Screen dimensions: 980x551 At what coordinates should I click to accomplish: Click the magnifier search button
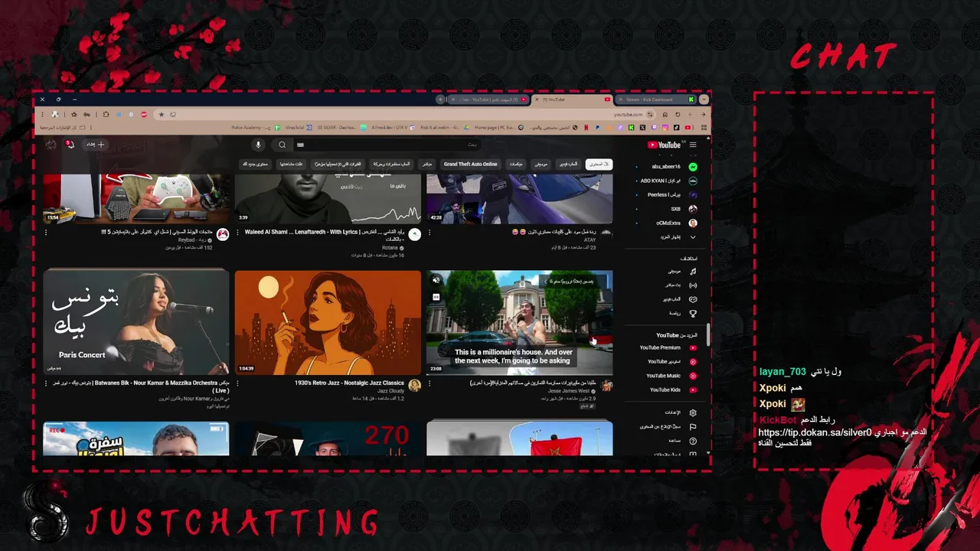pos(282,145)
